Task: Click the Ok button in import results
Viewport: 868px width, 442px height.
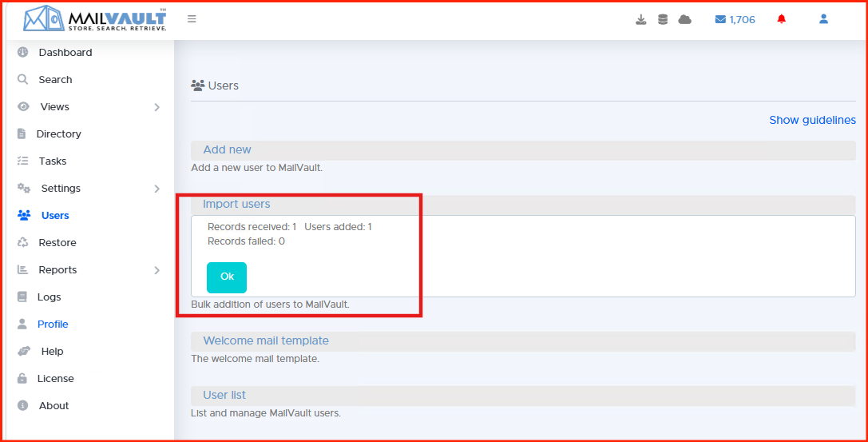Action: [227, 277]
